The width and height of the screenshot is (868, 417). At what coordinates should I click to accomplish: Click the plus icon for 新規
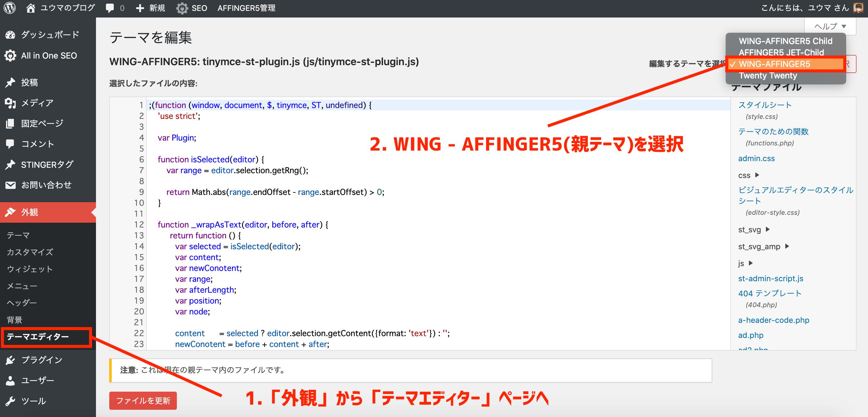pos(140,8)
